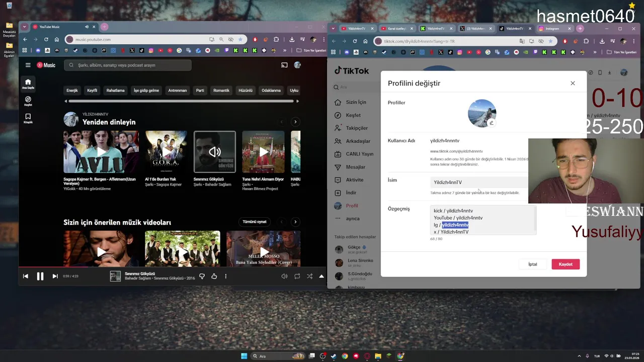
Task: Open the Sagopa Kajmer artist link
Action: 169,185
